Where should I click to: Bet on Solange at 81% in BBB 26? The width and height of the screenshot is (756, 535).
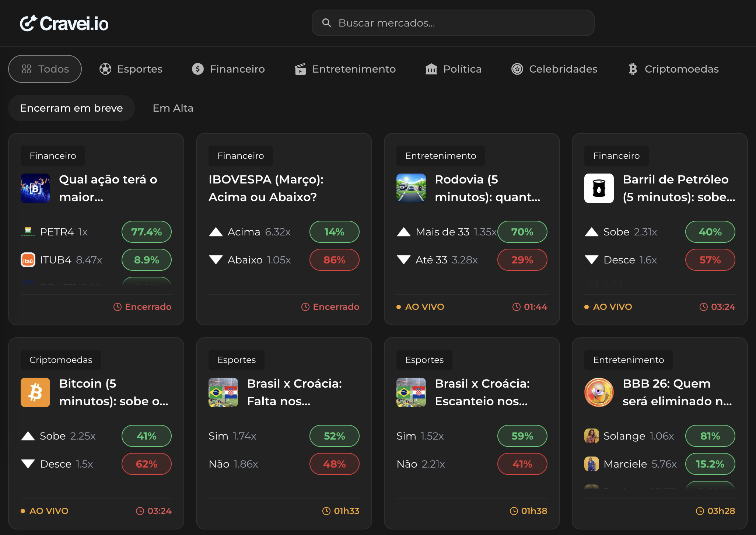(710, 436)
